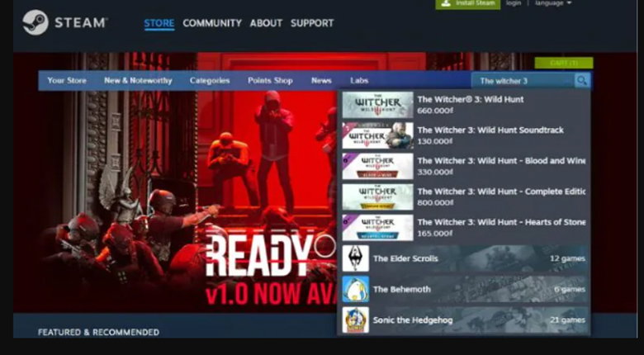The width and height of the screenshot is (644, 355).
Task: Select Wild Hunt - Hearts of Stone title
Action: [501, 222]
